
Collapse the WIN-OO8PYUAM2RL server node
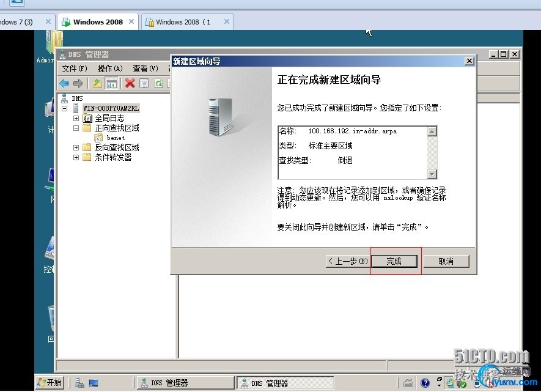click(65, 108)
